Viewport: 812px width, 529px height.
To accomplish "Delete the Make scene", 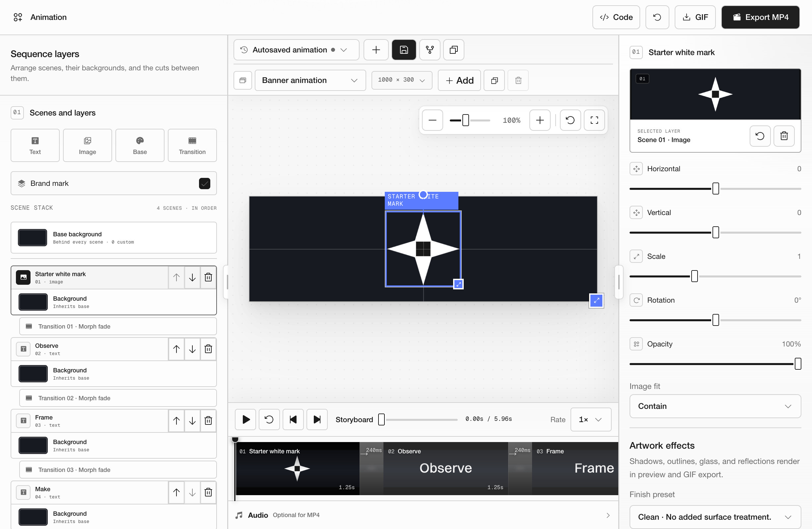I will pyautogui.click(x=208, y=492).
